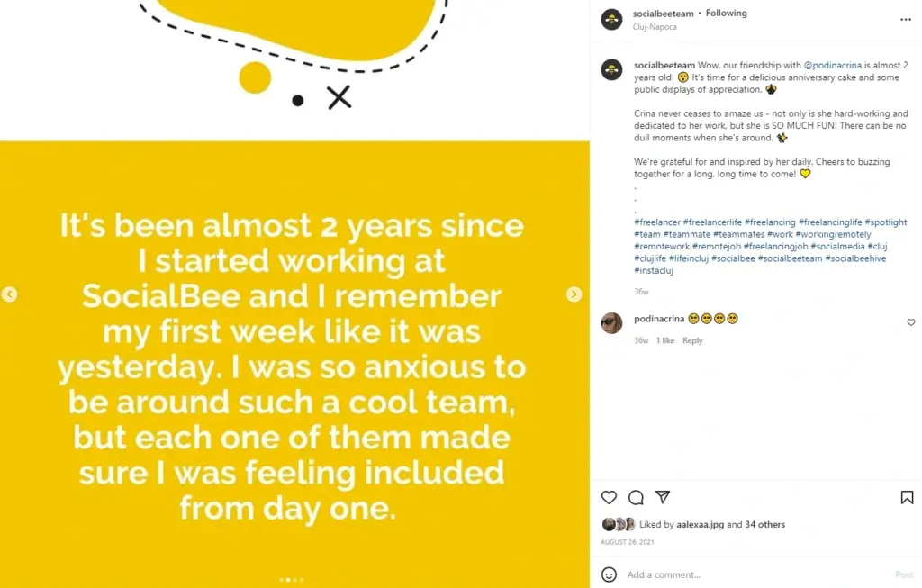
Task: Open the three-dot more options menu
Action: 906,19
